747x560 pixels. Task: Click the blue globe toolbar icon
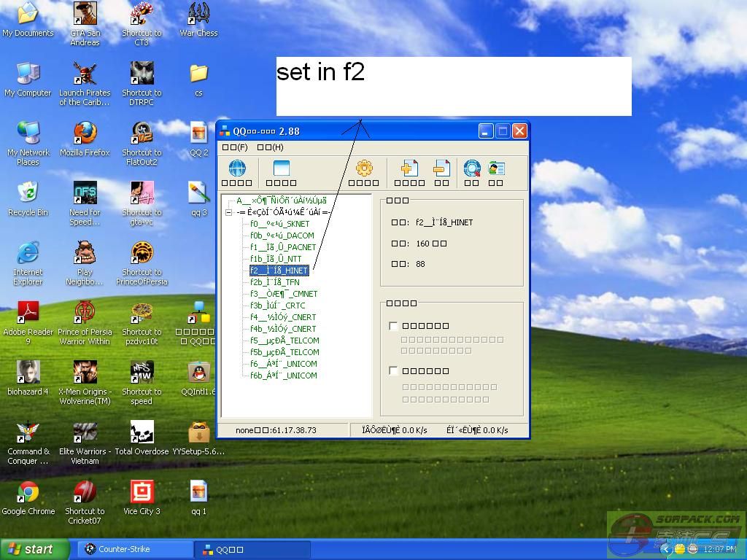pyautogui.click(x=237, y=168)
